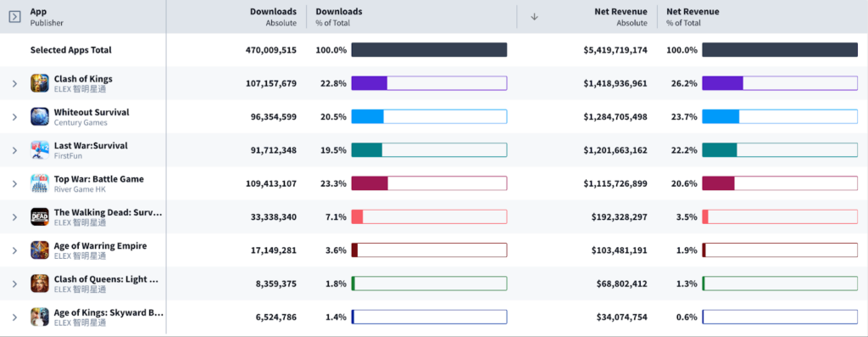Expand the Clash of Kings row
The height and width of the screenshot is (337, 868).
pyautogui.click(x=15, y=84)
